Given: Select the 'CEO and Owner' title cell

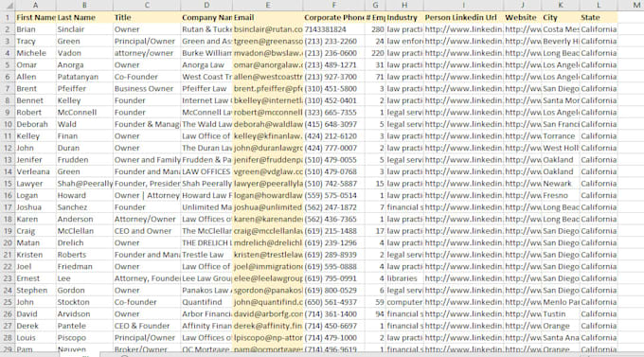Looking at the screenshot, I should coord(147,231).
